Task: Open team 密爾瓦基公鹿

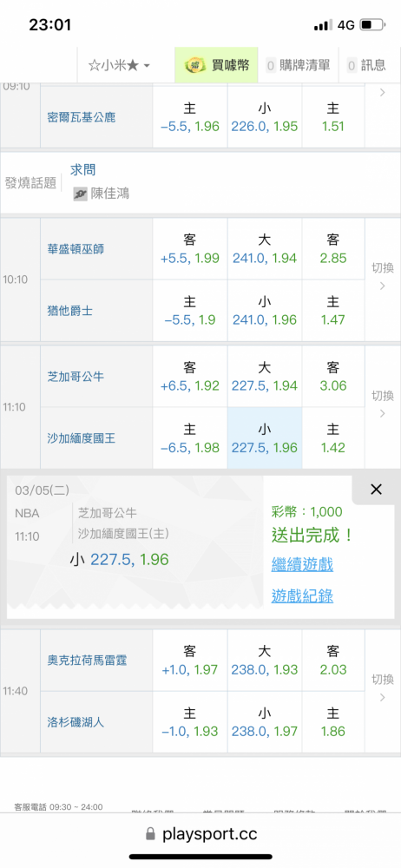Action: (82, 117)
